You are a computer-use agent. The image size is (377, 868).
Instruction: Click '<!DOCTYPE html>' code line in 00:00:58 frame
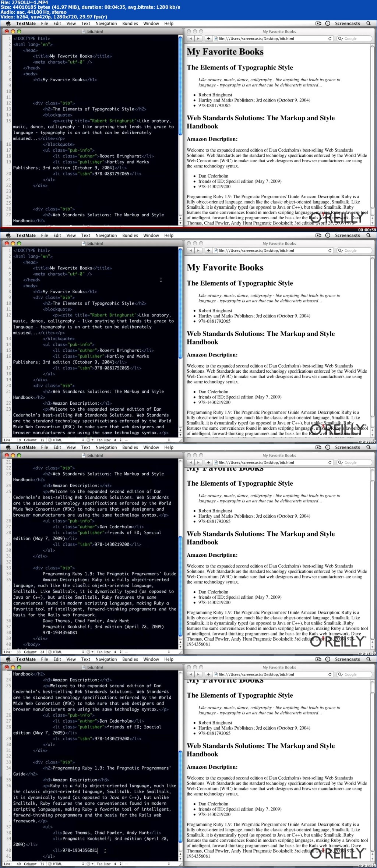(x=32, y=38)
